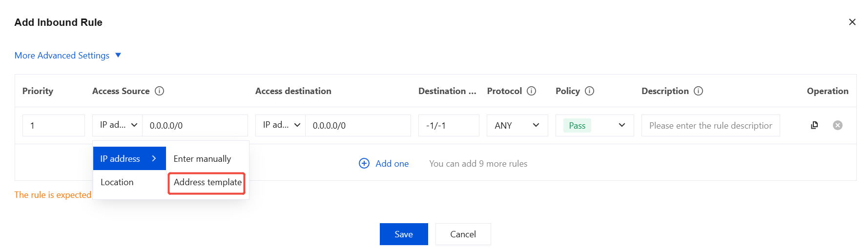Click the info icon beside Policy header

coord(590,91)
